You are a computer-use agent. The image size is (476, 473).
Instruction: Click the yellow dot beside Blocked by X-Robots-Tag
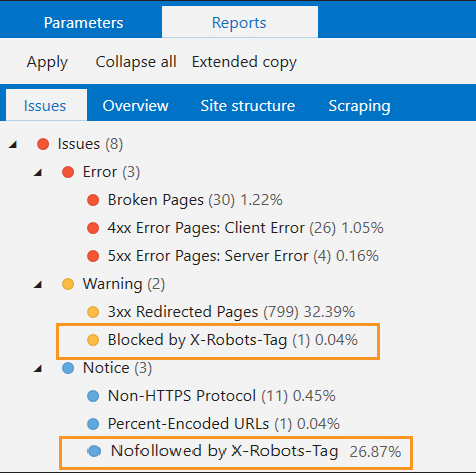(x=93, y=340)
